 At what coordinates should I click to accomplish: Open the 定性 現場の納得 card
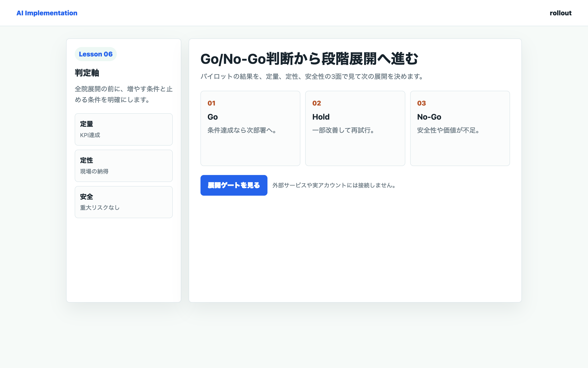click(124, 166)
